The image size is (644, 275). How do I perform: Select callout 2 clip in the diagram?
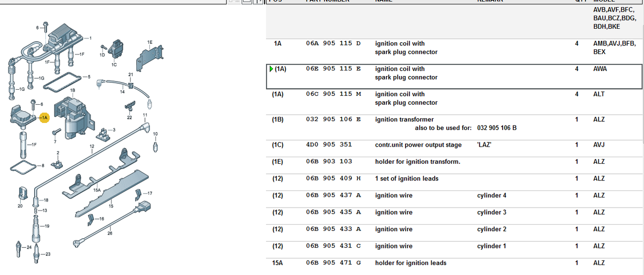pos(58,153)
